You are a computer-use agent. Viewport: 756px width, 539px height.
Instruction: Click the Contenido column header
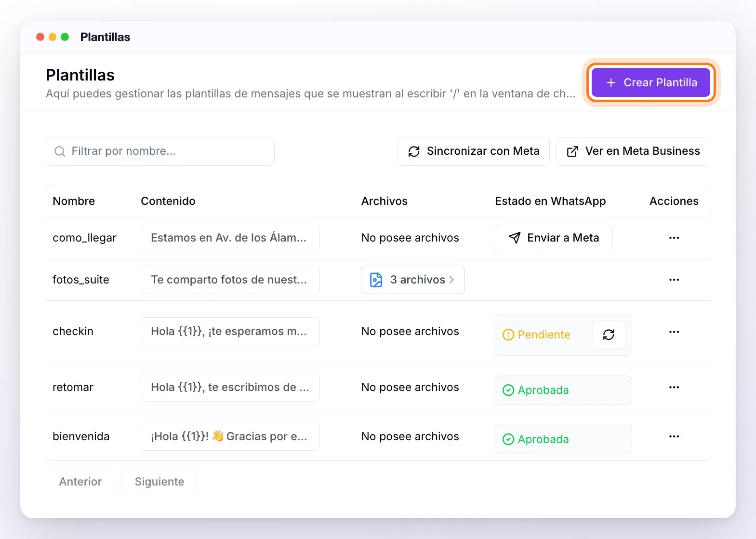click(168, 201)
